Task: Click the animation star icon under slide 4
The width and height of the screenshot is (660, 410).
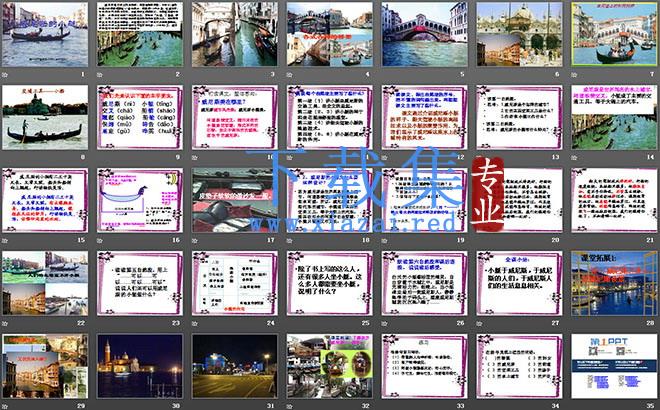Action: pyautogui.click(x=290, y=75)
